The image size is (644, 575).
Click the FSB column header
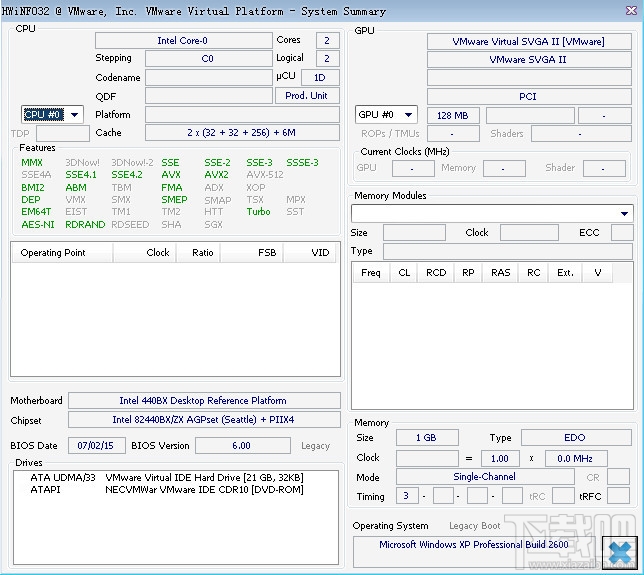click(x=266, y=253)
